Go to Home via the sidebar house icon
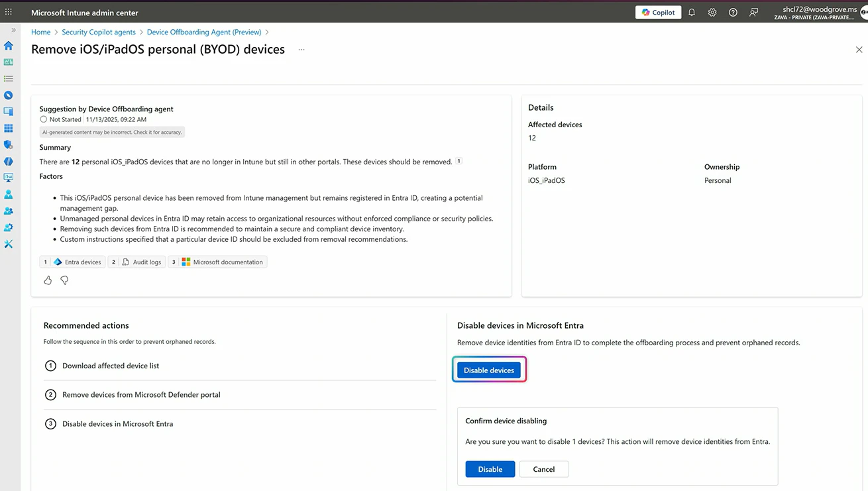 [9, 46]
